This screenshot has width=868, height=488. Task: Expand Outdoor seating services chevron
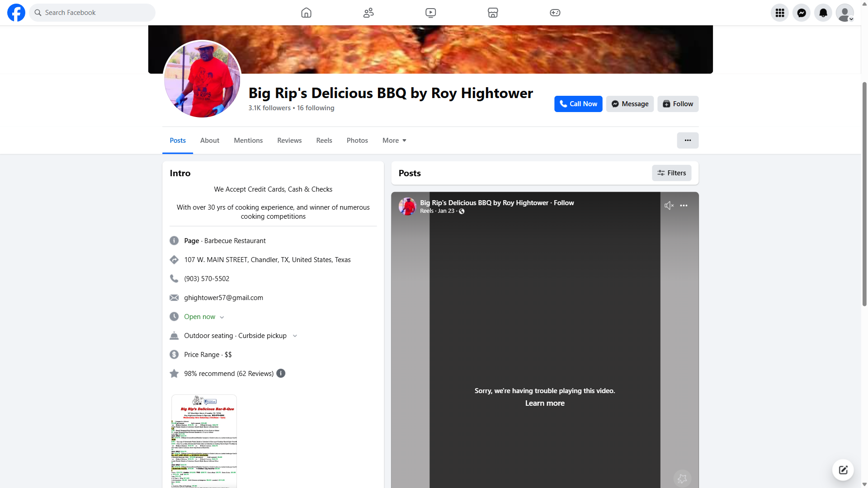pyautogui.click(x=295, y=336)
